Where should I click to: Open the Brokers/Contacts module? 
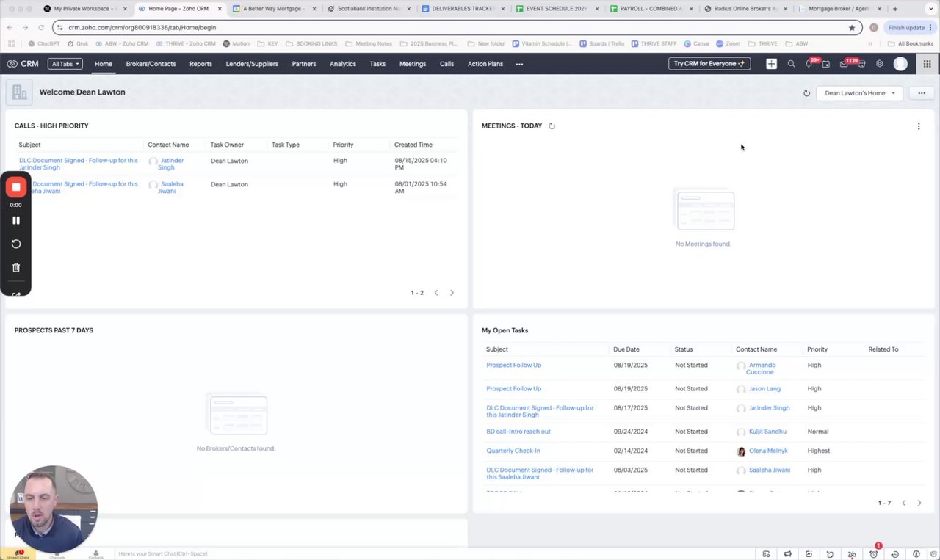pyautogui.click(x=151, y=64)
